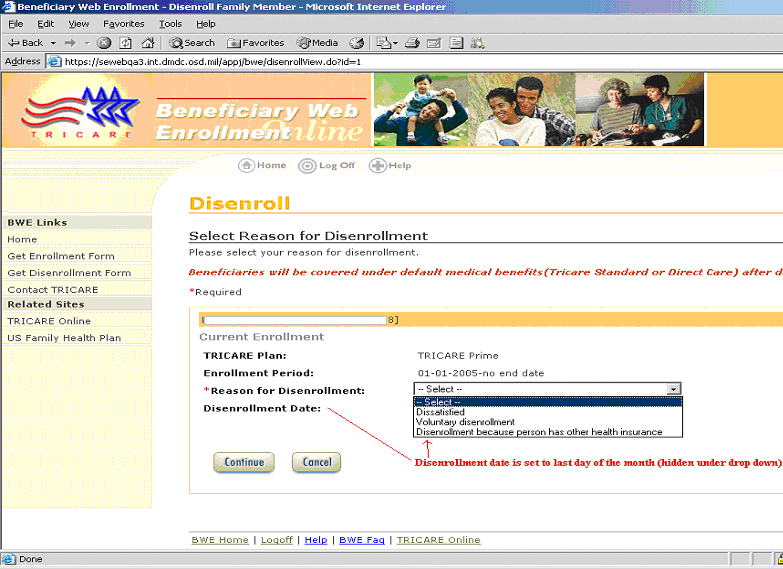Click the 'Disenrollment Date:' label
783x569 pixels.
click(x=262, y=409)
